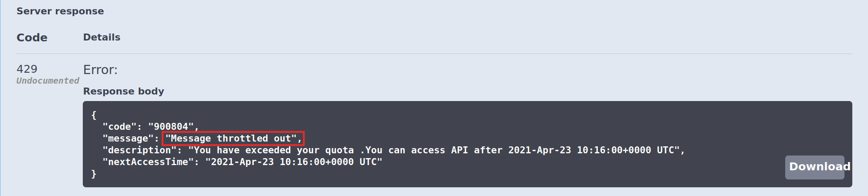
Task: Click the opening curly brace
Action: (x=94, y=115)
